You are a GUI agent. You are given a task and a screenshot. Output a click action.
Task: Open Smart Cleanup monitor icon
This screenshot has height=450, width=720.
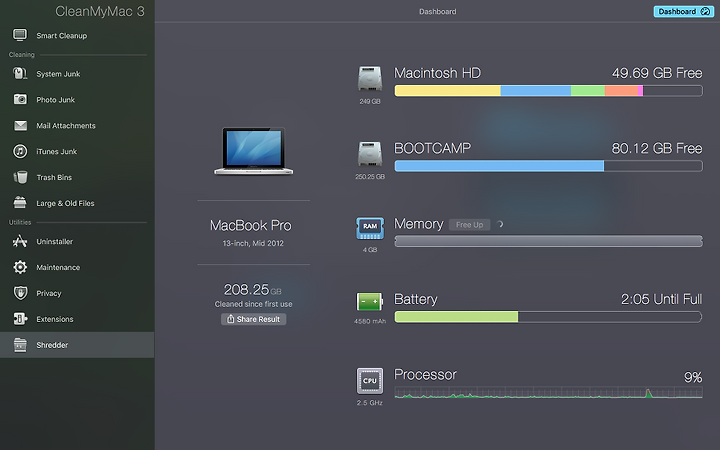coord(20,35)
